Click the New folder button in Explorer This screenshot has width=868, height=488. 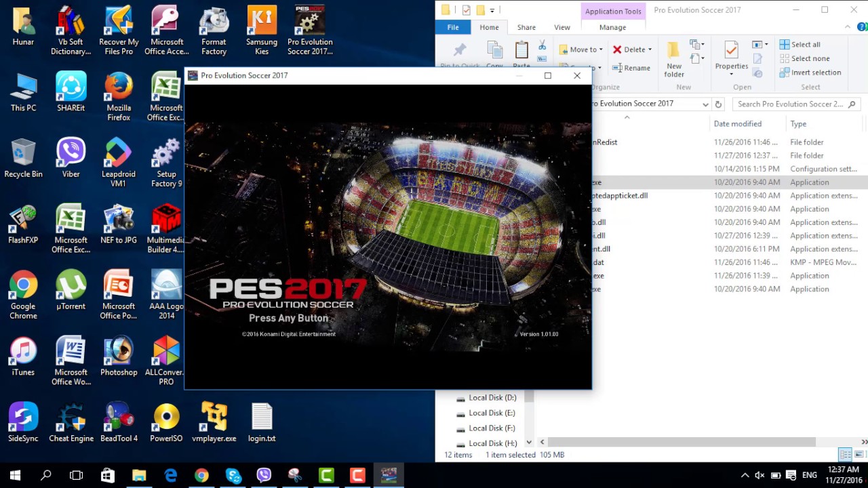[674, 60]
